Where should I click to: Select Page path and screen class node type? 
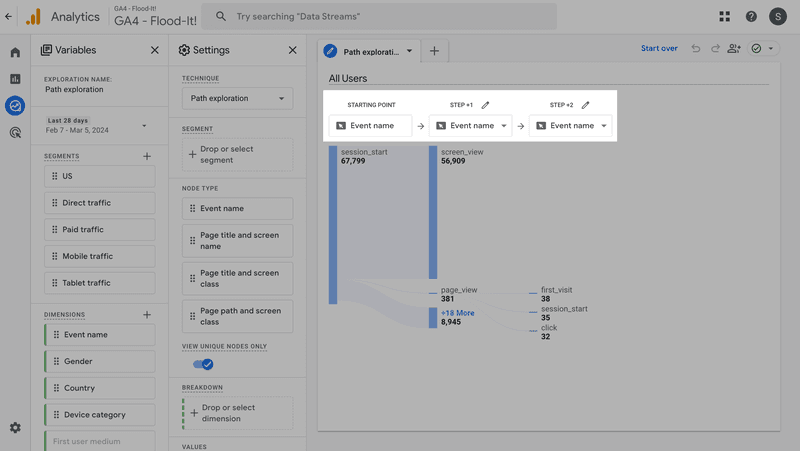pos(237,316)
